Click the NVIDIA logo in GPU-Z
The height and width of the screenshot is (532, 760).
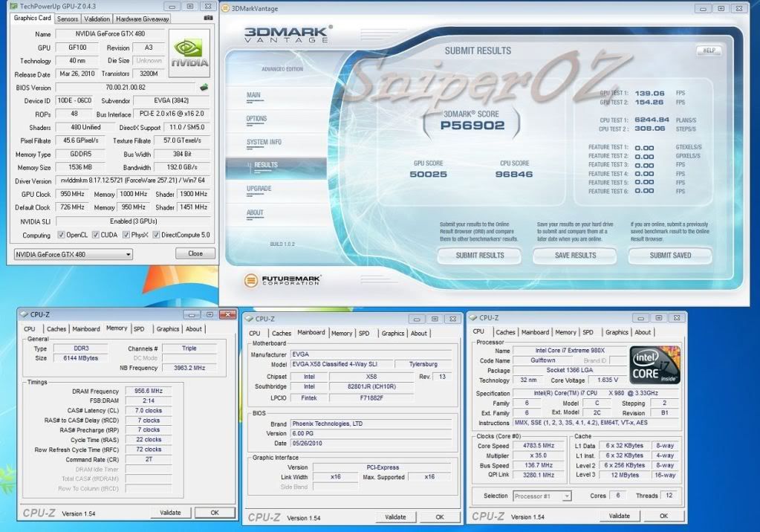point(189,53)
